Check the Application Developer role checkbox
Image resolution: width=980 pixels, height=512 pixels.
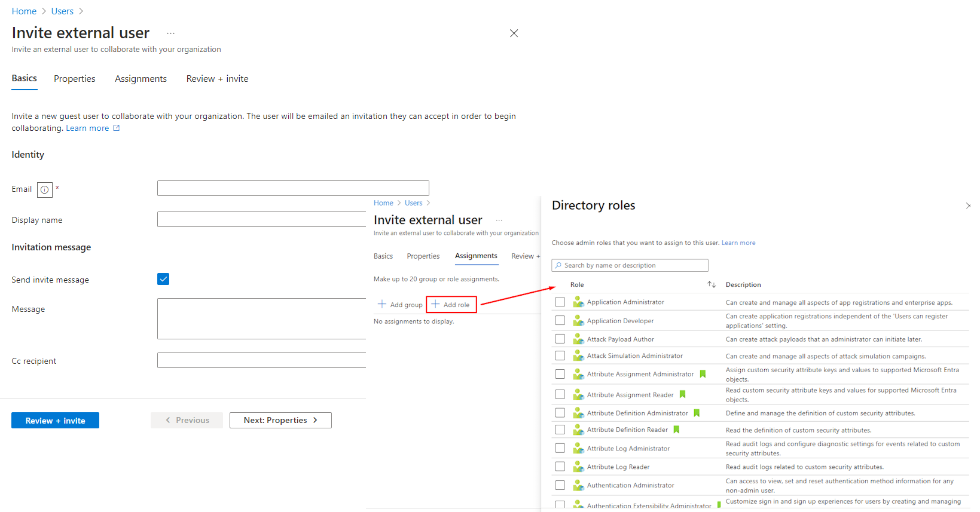(560, 321)
